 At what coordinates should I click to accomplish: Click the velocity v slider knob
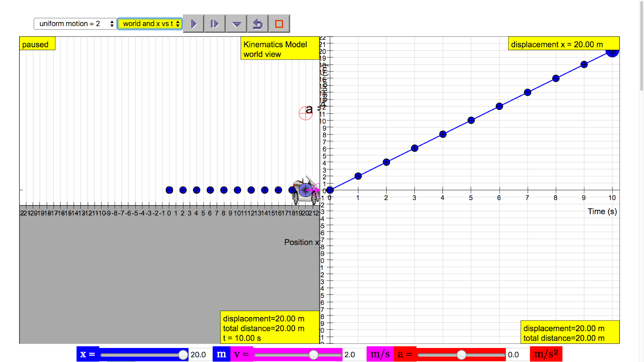tap(314, 355)
